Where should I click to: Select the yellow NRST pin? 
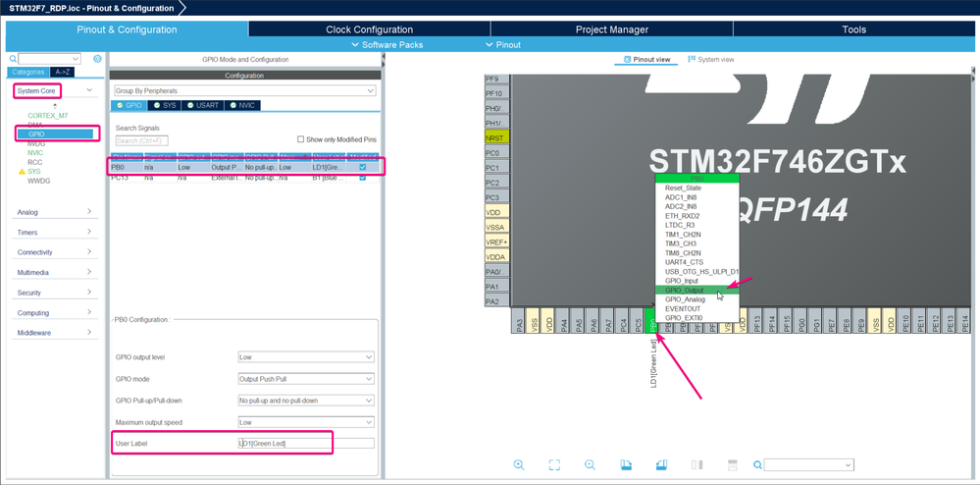[497, 137]
